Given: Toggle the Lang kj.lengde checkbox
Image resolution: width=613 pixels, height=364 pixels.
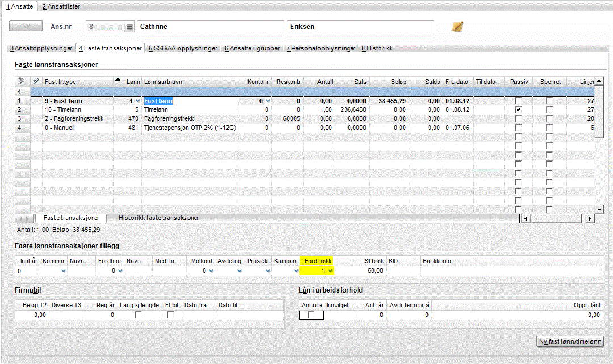Looking at the screenshot, I should point(138,315).
